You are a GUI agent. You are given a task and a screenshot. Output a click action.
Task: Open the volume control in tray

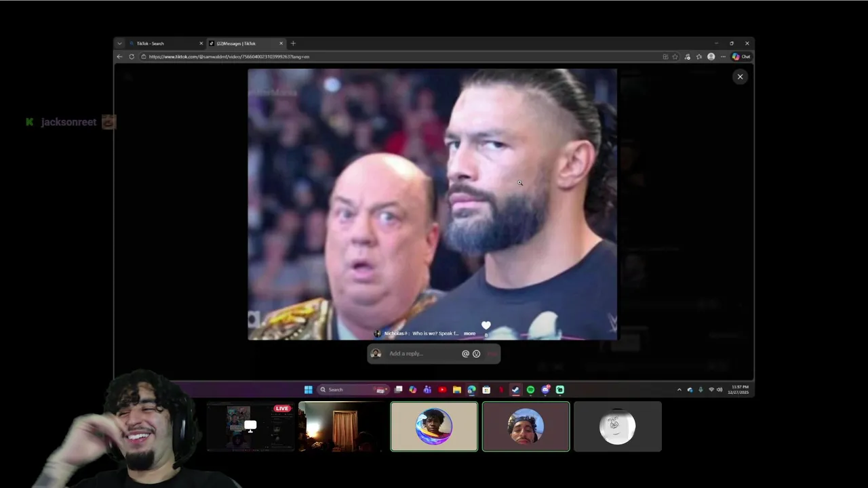tap(719, 390)
